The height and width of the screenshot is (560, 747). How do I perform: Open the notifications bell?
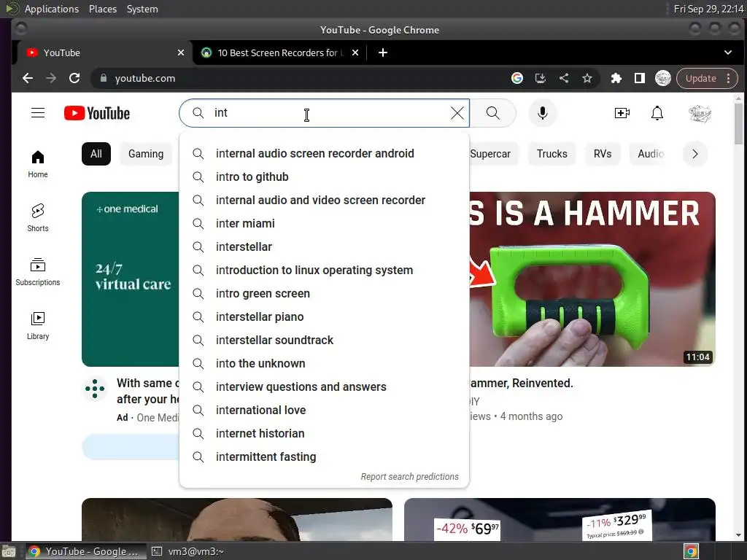(x=657, y=113)
